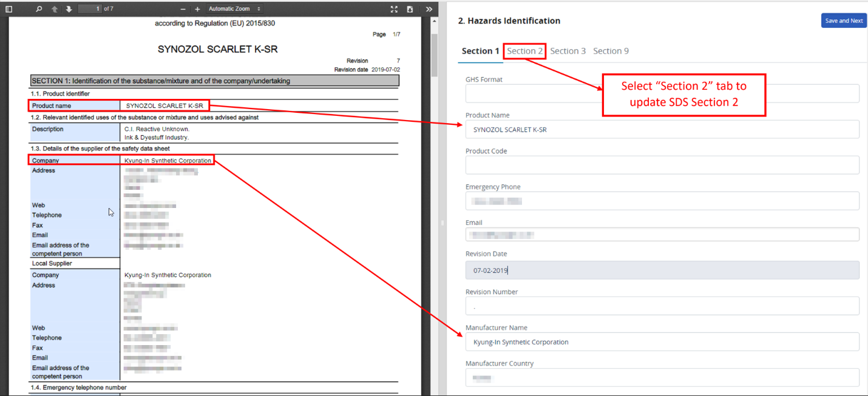Click the Product Code input field
Screen dimensions: 868x396
tap(662, 165)
